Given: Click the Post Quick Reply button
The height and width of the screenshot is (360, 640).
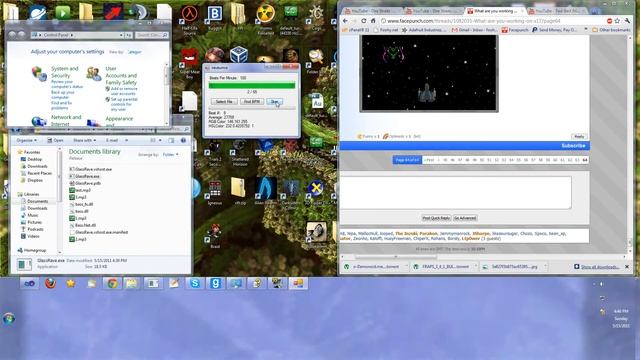Looking at the screenshot, I should tap(436, 218).
